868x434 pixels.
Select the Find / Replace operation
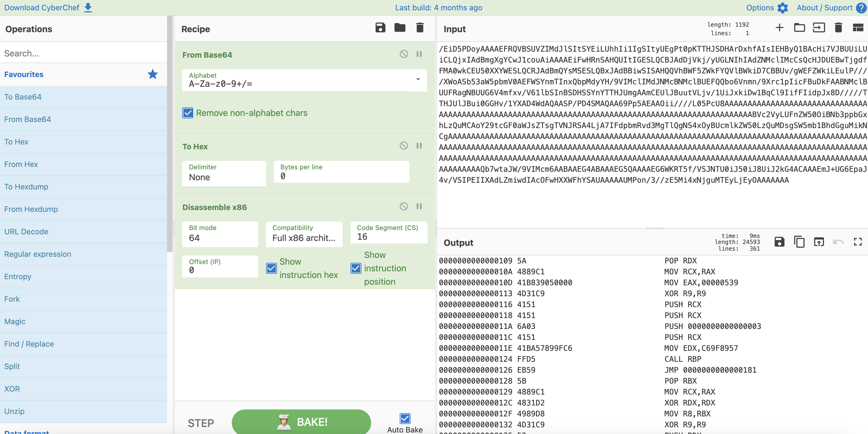84,344
